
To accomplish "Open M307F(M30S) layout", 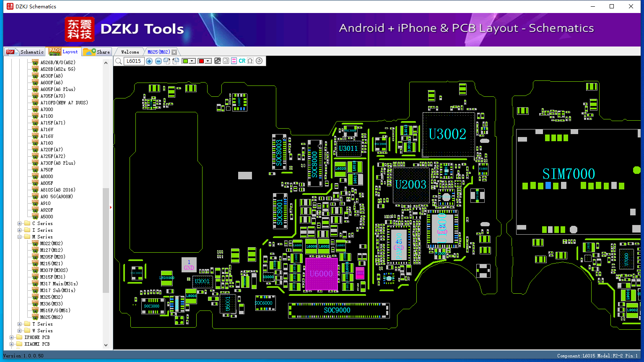I will tap(54, 270).
